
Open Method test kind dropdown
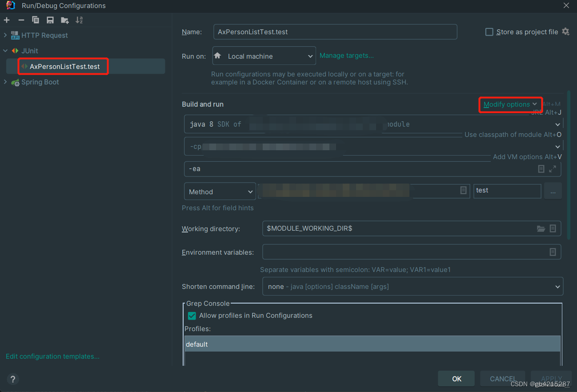tap(220, 192)
